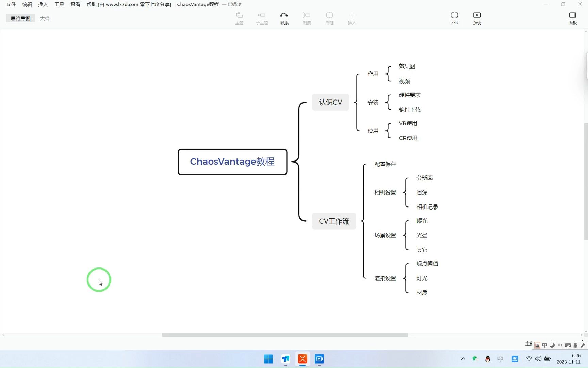The width and height of the screenshot is (588, 368).
Task: Open WeChat tray icon
Action: 475,358
